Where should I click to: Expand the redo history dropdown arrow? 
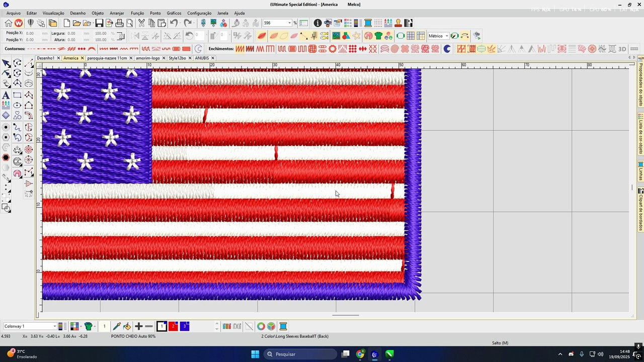coord(194,23)
